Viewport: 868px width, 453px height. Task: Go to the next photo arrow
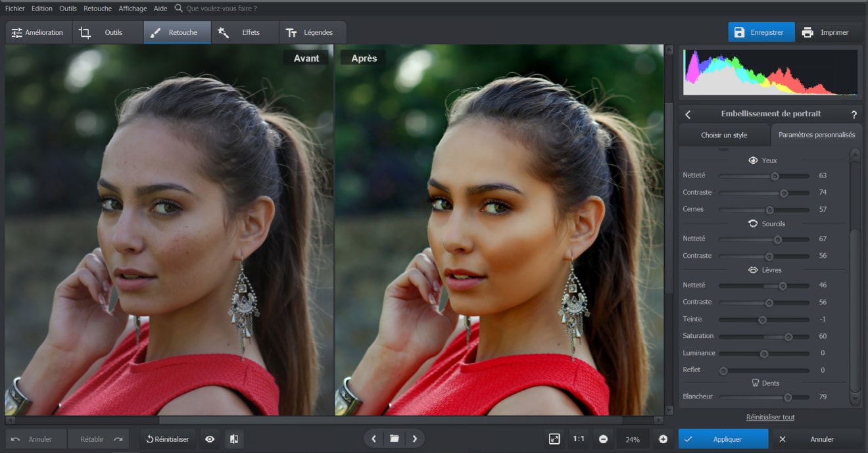tap(414, 439)
